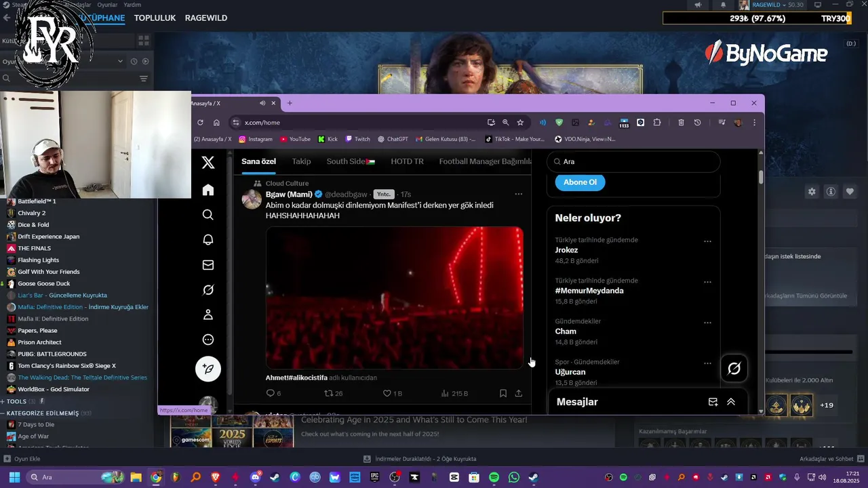Open more options for Jrokez trend

[707, 241]
